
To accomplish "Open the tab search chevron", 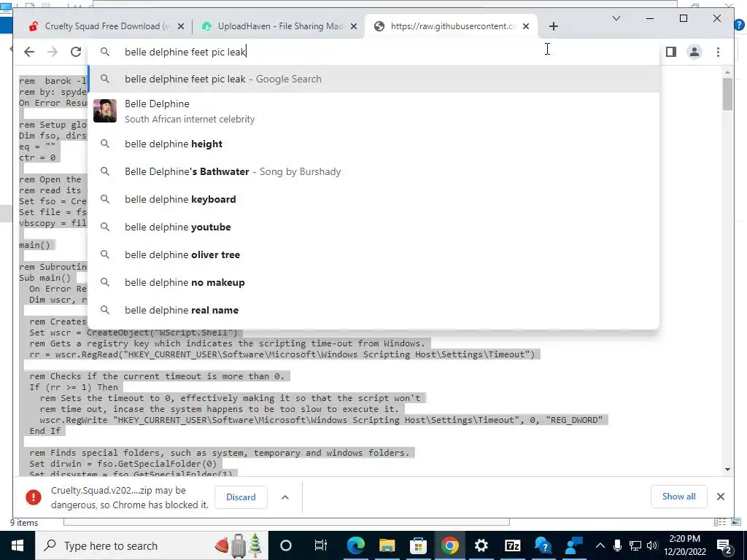I will (616, 18).
